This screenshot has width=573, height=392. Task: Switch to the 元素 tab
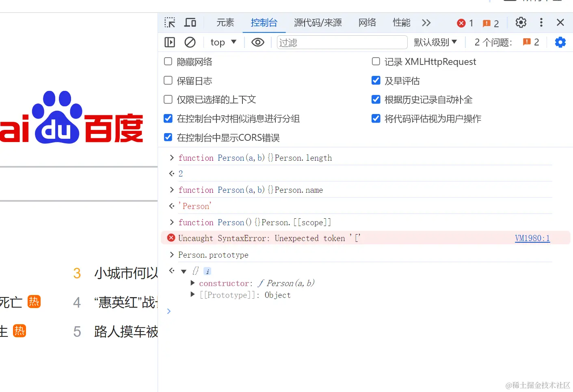225,23
